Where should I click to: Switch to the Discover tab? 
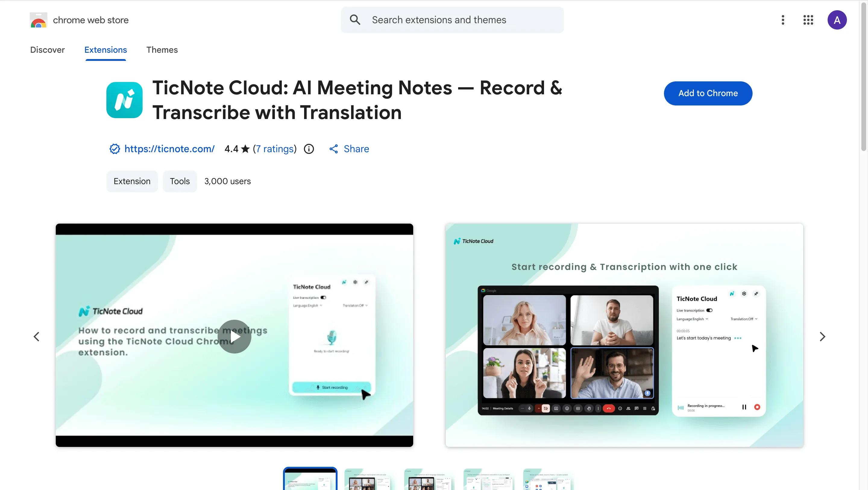47,50
